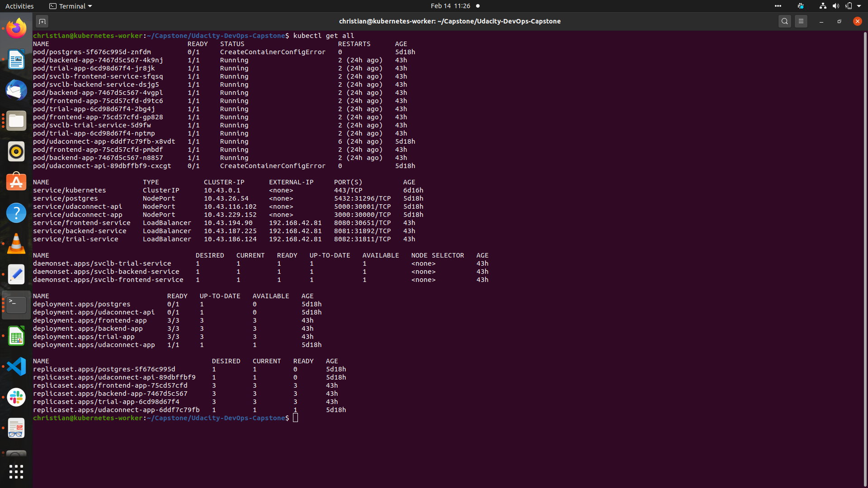Select pod/svclb-trial-service-5d9fw
Image resolution: width=868 pixels, height=488 pixels.
click(x=92, y=125)
